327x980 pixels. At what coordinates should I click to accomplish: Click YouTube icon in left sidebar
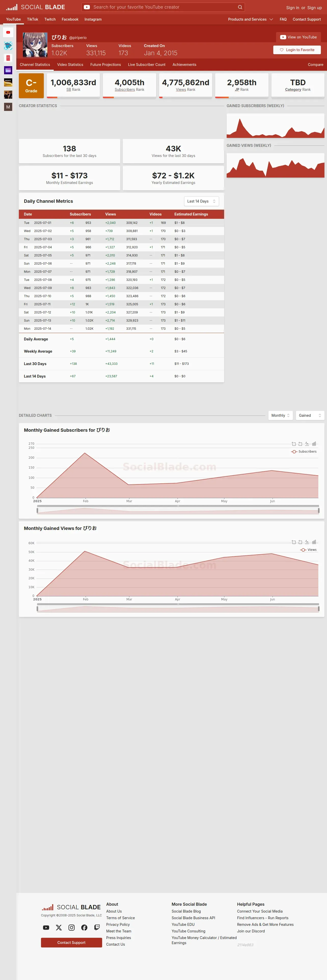[8, 32]
